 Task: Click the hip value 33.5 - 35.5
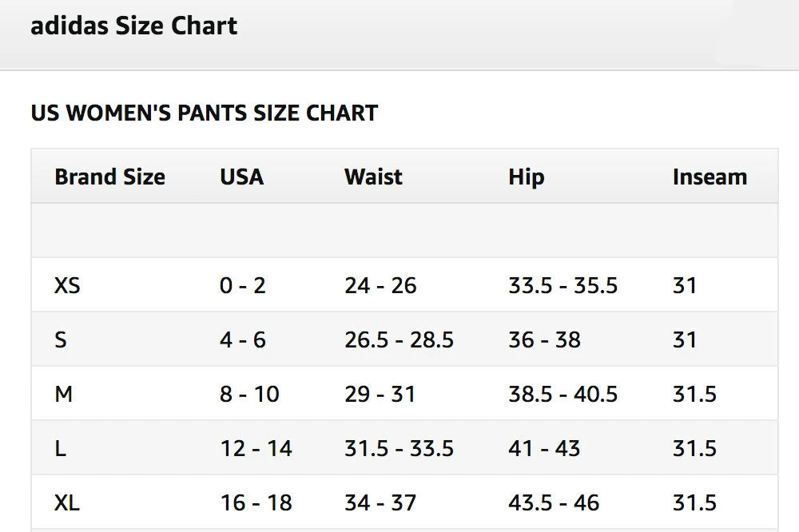click(x=562, y=285)
